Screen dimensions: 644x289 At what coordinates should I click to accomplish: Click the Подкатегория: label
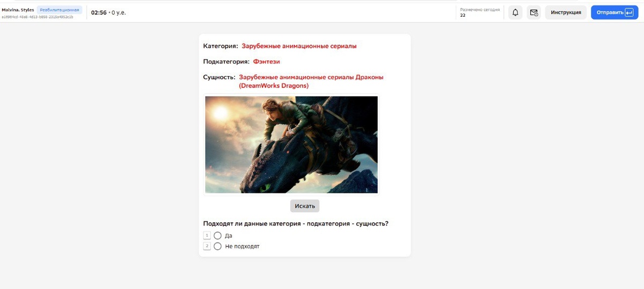(x=226, y=62)
